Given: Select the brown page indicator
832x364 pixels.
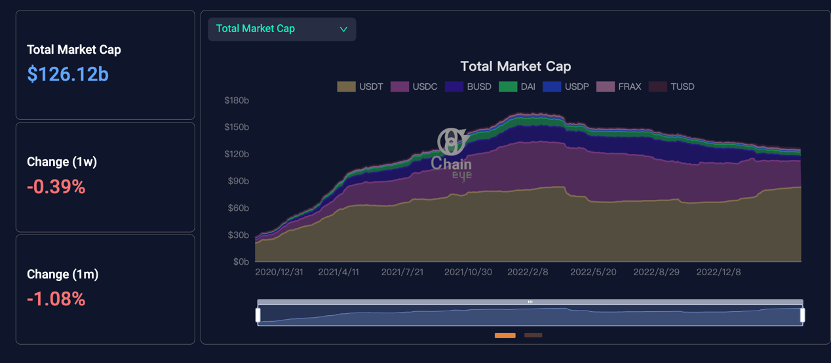Looking at the screenshot, I should pyautogui.click(x=533, y=335).
